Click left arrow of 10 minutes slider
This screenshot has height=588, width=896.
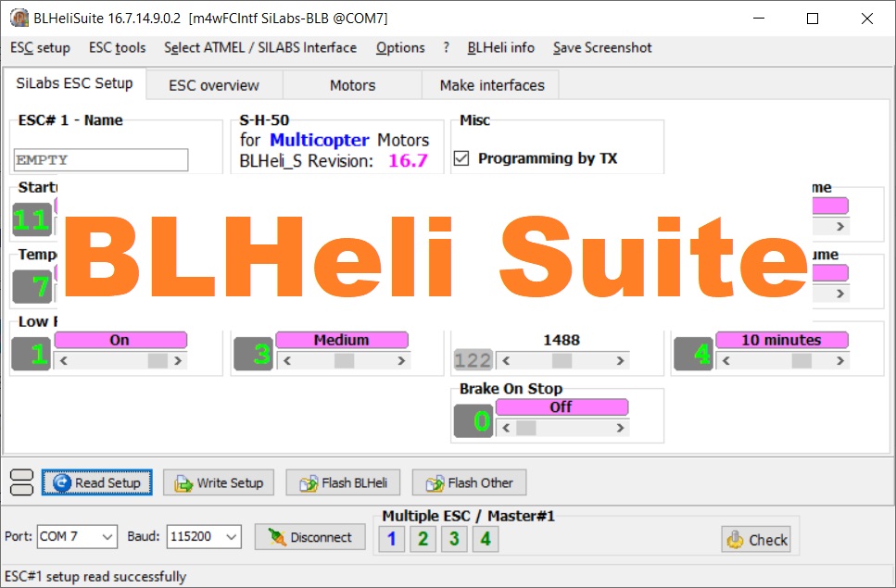point(726,361)
